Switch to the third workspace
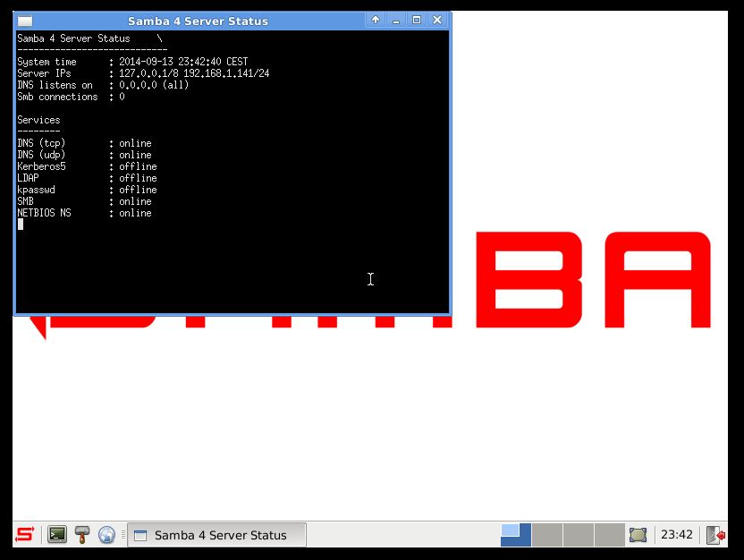This screenshot has height=560, width=744. tap(579, 535)
